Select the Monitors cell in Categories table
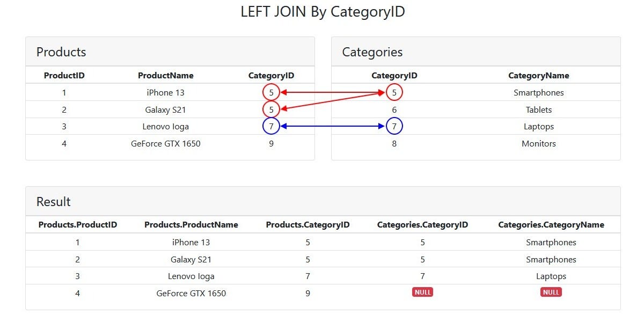 539,143
